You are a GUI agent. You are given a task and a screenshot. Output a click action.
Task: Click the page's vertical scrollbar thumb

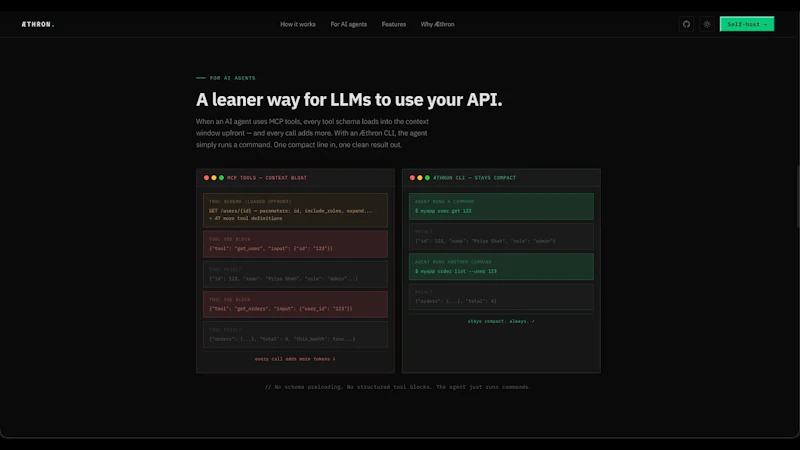798,196
